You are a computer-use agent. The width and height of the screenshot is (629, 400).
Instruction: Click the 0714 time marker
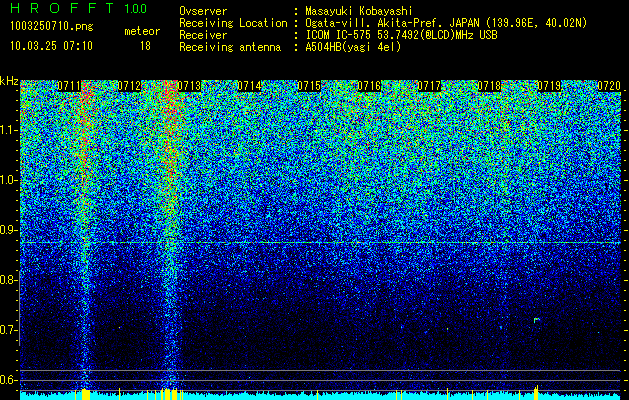(x=249, y=86)
